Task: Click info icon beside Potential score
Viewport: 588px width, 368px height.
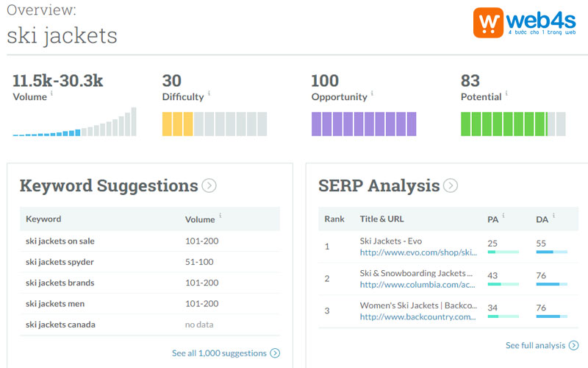Action: 507,93
